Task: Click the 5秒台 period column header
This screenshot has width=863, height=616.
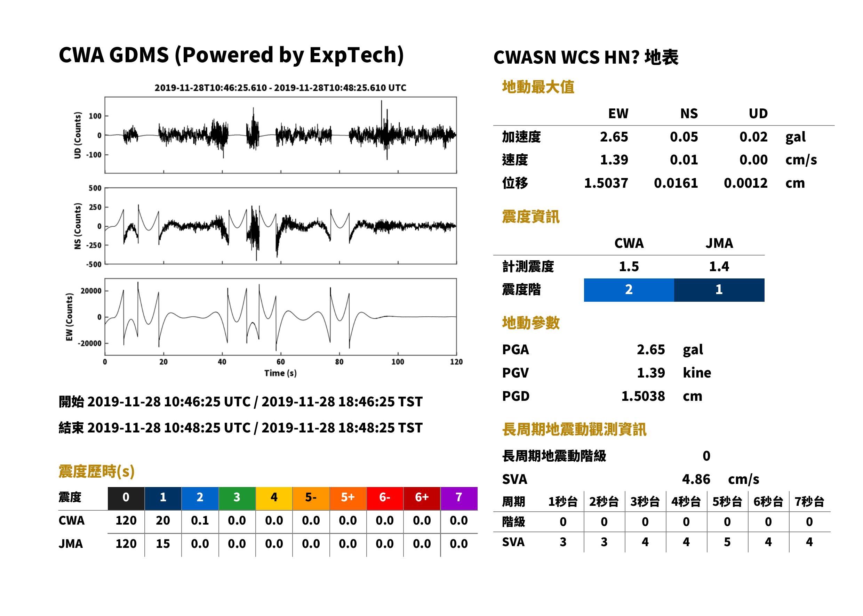Action: pyautogui.click(x=727, y=501)
